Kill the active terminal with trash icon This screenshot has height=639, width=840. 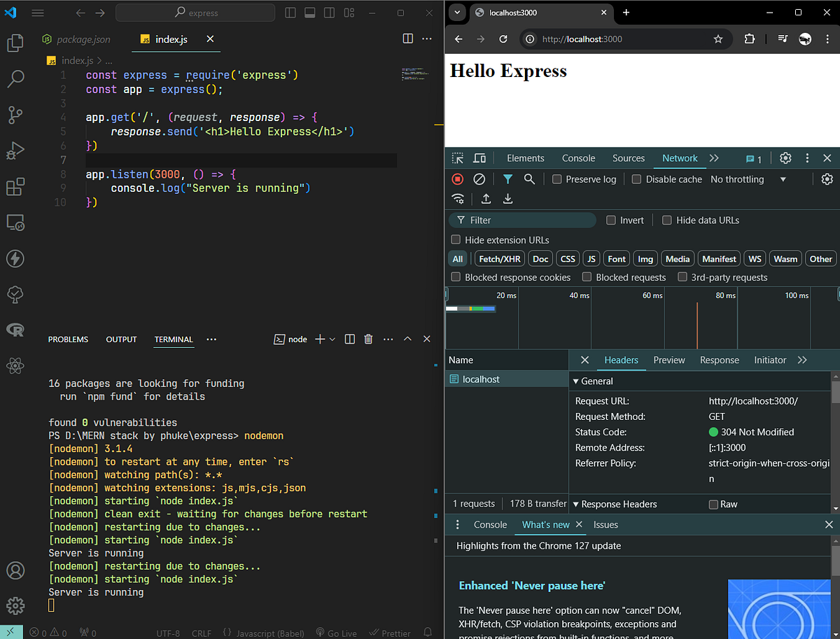point(368,339)
